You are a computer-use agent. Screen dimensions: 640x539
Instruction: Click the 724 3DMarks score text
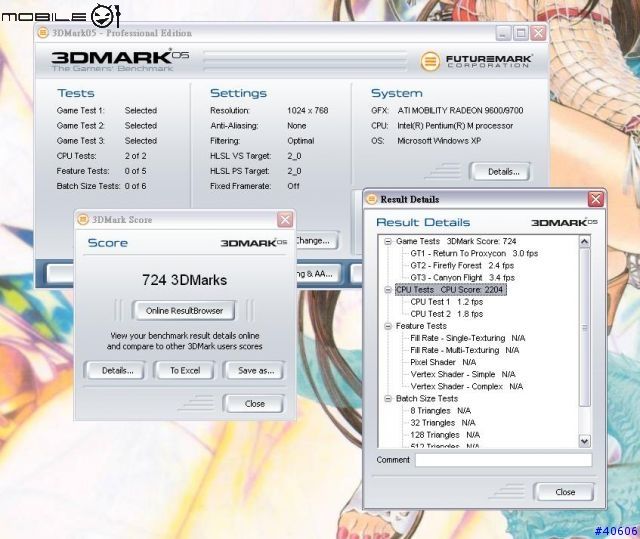point(184,280)
